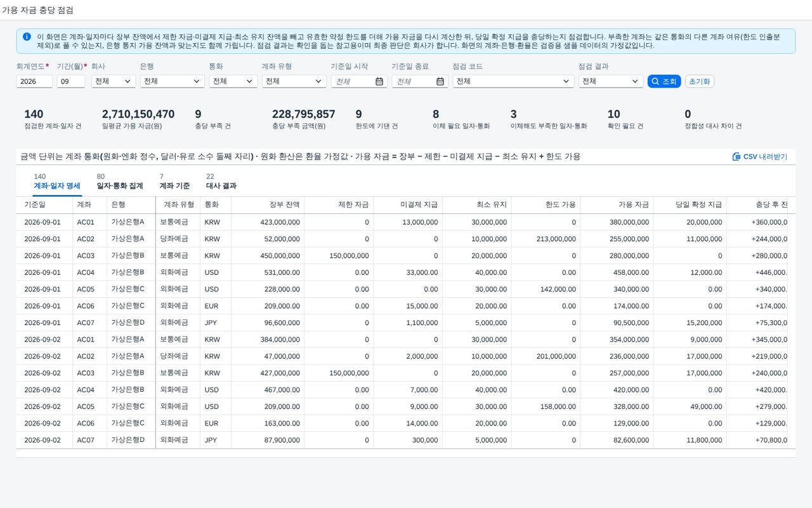Expand the 점검 코드 dropdown
This screenshot has width=812, height=508.
(513, 81)
